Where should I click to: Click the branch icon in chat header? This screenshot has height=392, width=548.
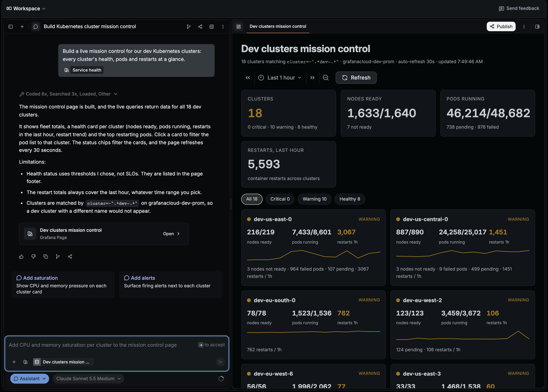[x=188, y=26]
